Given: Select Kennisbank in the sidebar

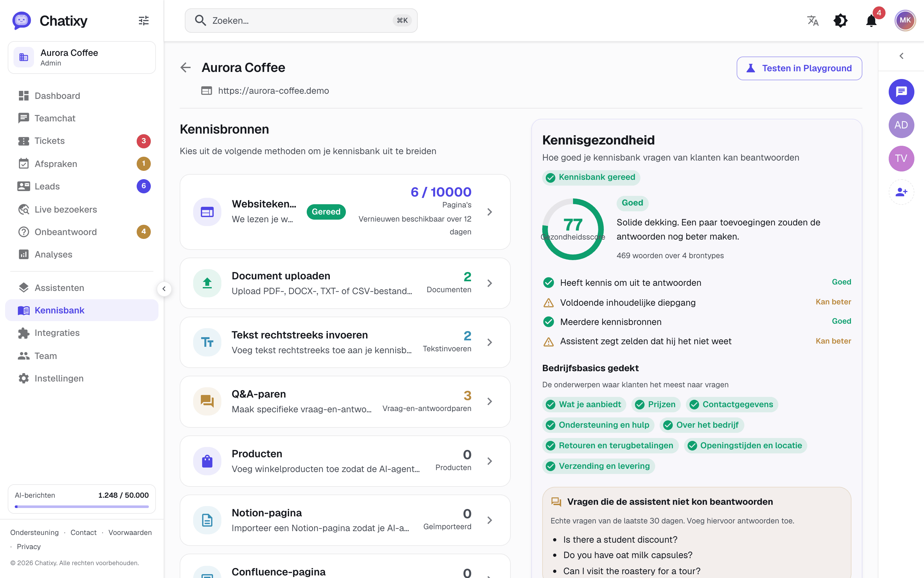Looking at the screenshot, I should point(82,311).
